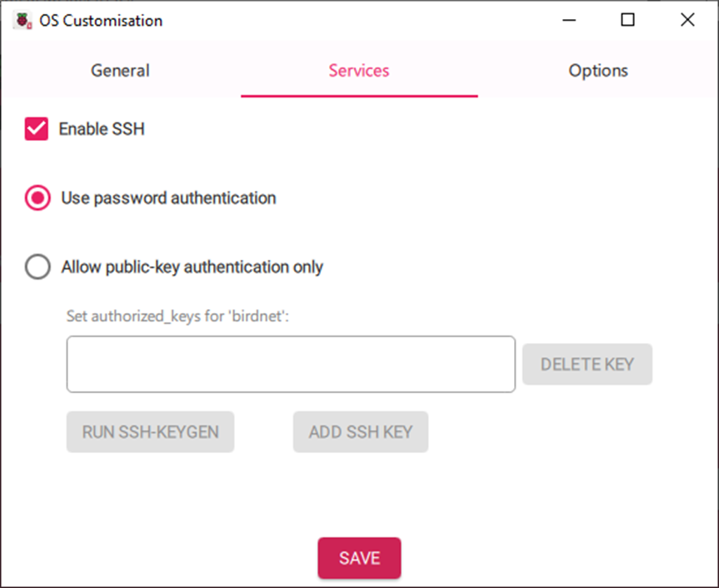Open the Options tab
This screenshot has height=588, width=719.
pyautogui.click(x=598, y=71)
